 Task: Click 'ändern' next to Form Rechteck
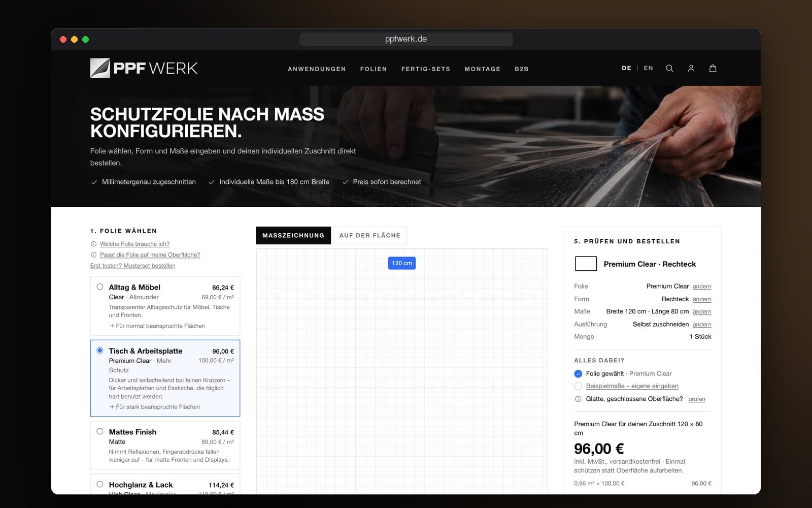pos(702,299)
